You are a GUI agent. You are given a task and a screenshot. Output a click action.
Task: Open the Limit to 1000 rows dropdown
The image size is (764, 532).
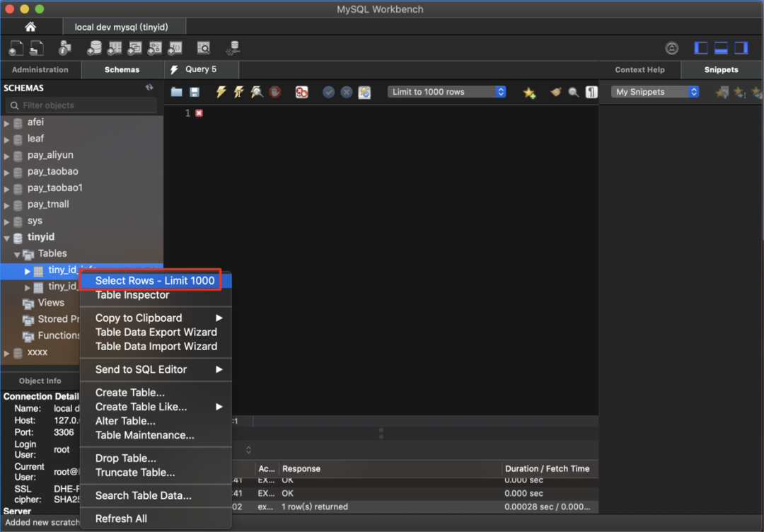pos(447,91)
